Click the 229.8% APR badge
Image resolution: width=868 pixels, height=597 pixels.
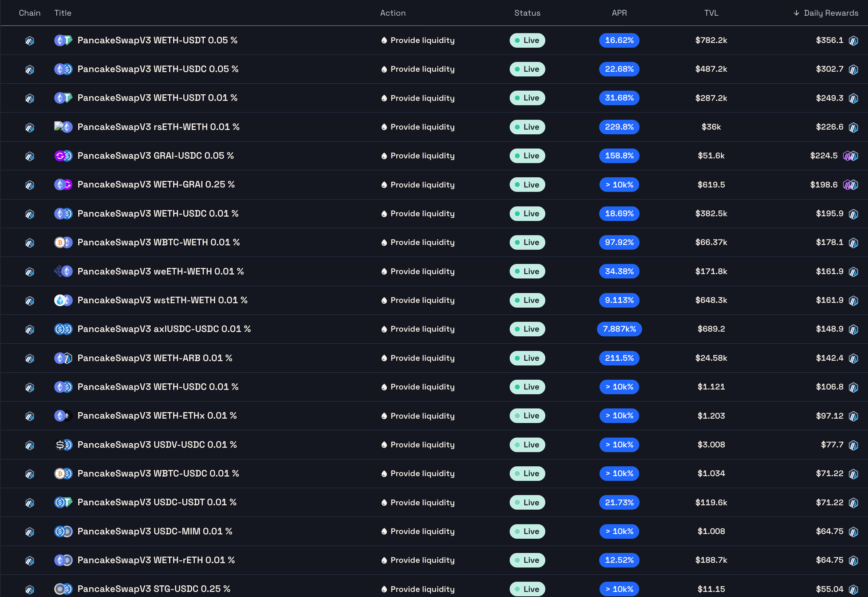coord(619,127)
